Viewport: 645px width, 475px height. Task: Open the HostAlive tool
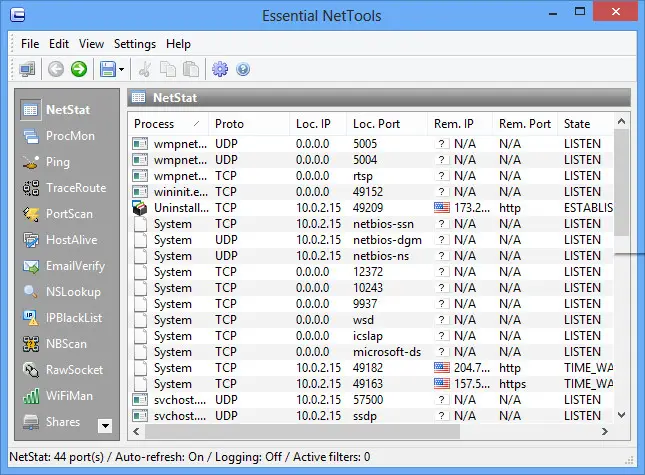[x=60, y=240]
